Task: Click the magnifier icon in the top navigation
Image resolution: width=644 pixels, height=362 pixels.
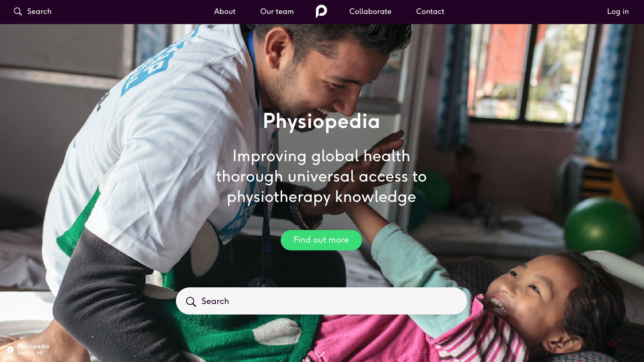Action: pos(18,12)
